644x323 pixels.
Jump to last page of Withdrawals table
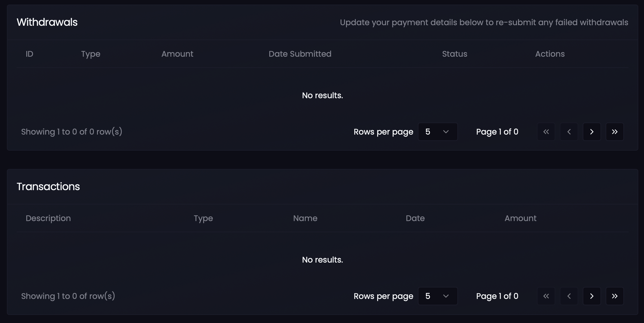(615, 132)
